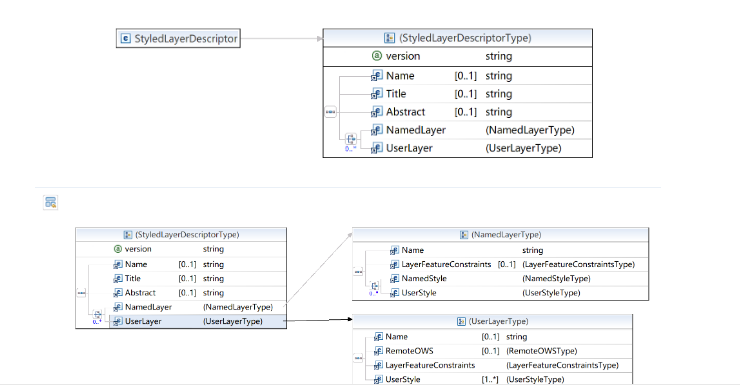Click the RemoteOWS element icon in the UserLayerType box
Screen dimensions: 740x387
pyautogui.click(x=378, y=351)
